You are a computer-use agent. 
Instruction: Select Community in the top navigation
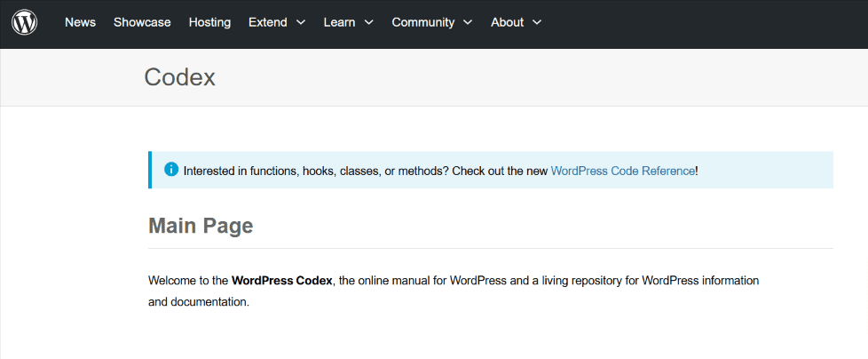(x=423, y=23)
